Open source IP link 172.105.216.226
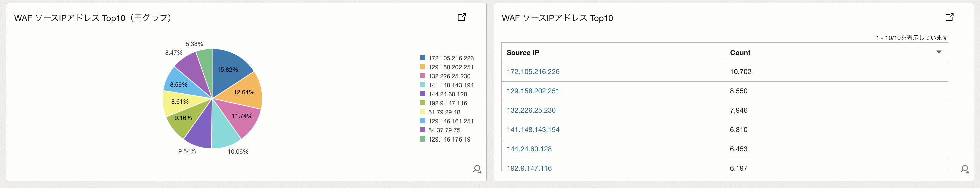 click(533, 71)
